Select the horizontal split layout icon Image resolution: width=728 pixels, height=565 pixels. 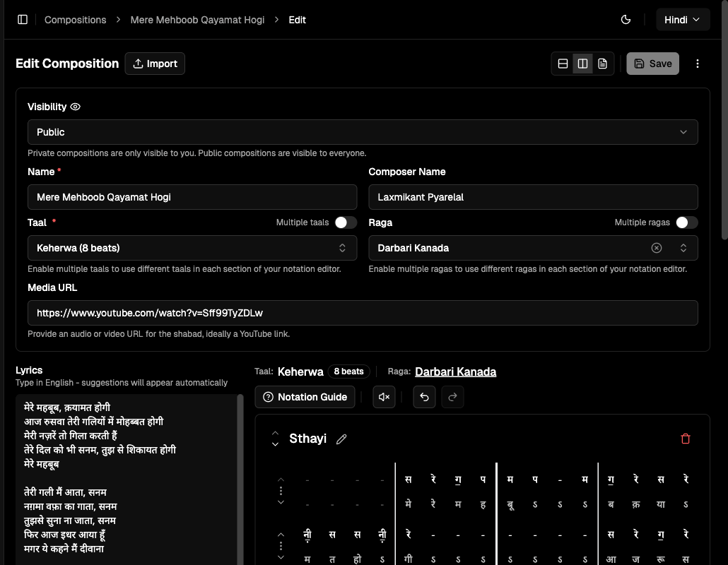563,63
